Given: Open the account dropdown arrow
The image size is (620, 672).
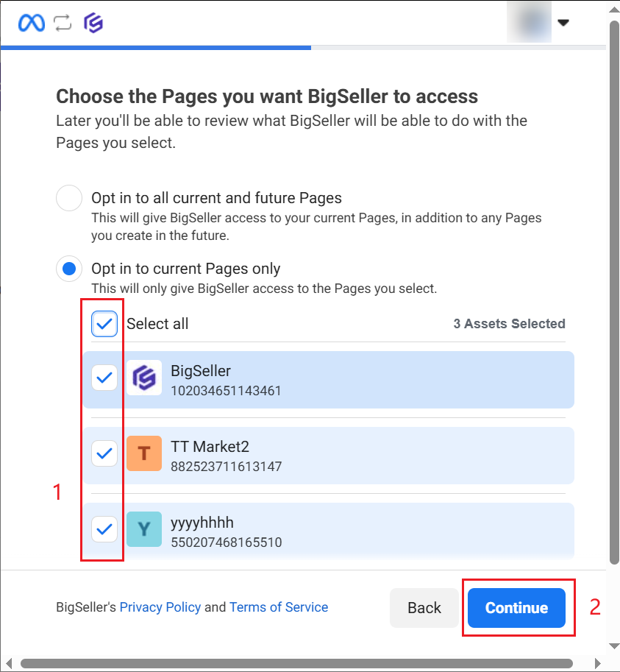Looking at the screenshot, I should coord(563,23).
